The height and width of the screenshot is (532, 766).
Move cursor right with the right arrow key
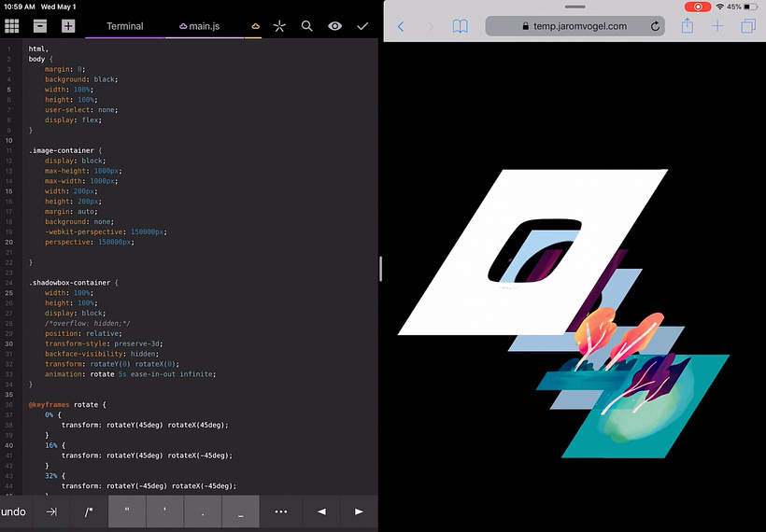pyautogui.click(x=359, y=511)
